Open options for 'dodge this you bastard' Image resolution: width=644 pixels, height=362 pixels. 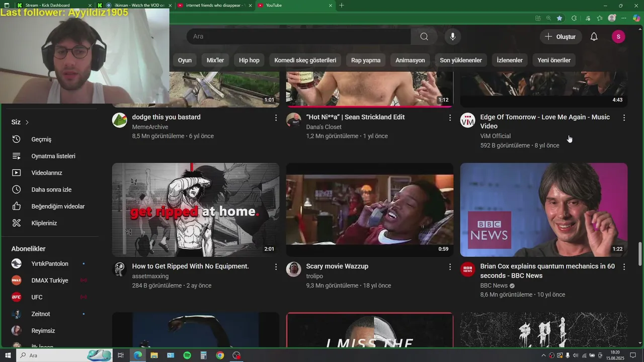[x=276, y=118]
